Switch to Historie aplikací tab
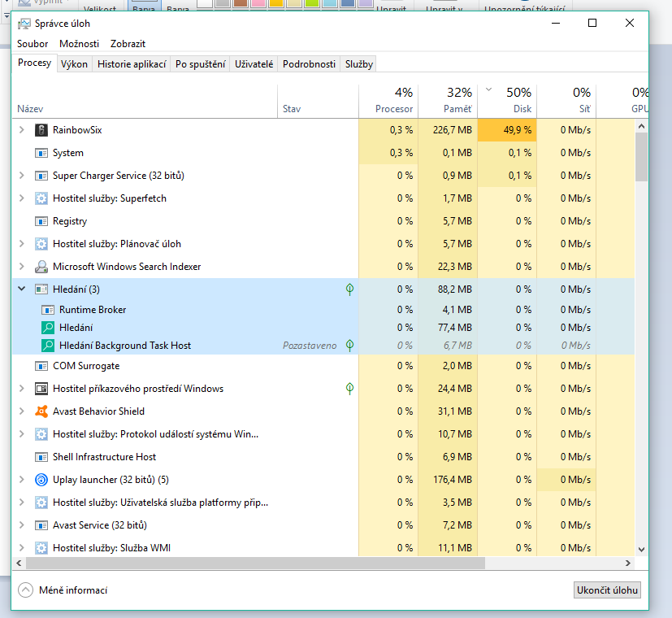This screenshot has width=672, height=618. tap(132, 64)
